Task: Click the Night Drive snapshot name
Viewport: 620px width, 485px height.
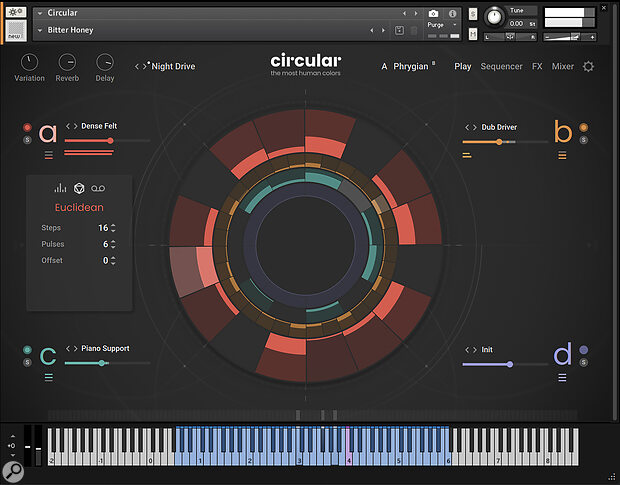Action: point(173,66)
